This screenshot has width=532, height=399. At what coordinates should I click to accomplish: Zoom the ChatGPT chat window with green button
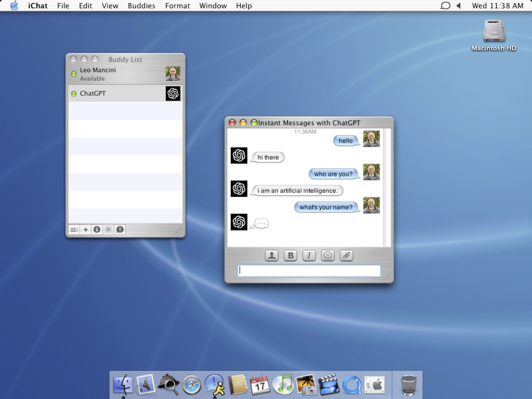[x=254, y=123]
